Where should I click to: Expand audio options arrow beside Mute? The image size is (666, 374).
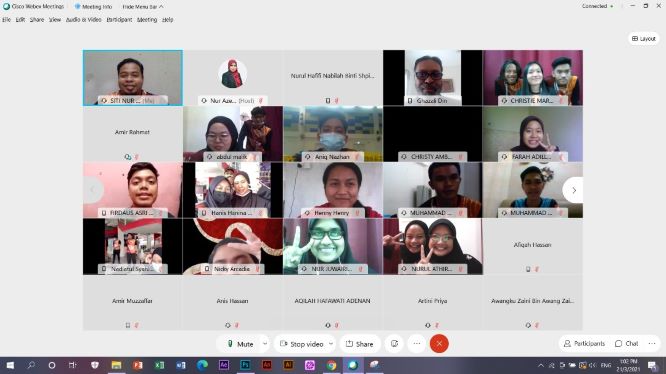pyautogui.click(x=265, y=344)
